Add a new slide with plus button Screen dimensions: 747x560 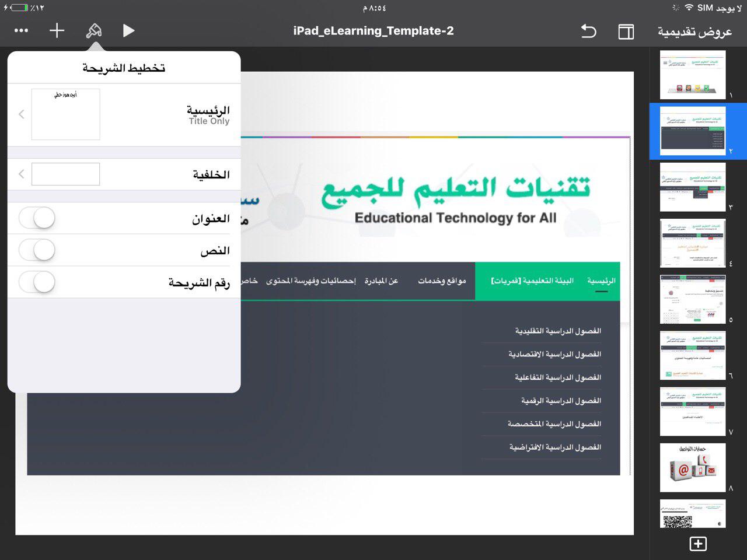(x=698, y=544)
